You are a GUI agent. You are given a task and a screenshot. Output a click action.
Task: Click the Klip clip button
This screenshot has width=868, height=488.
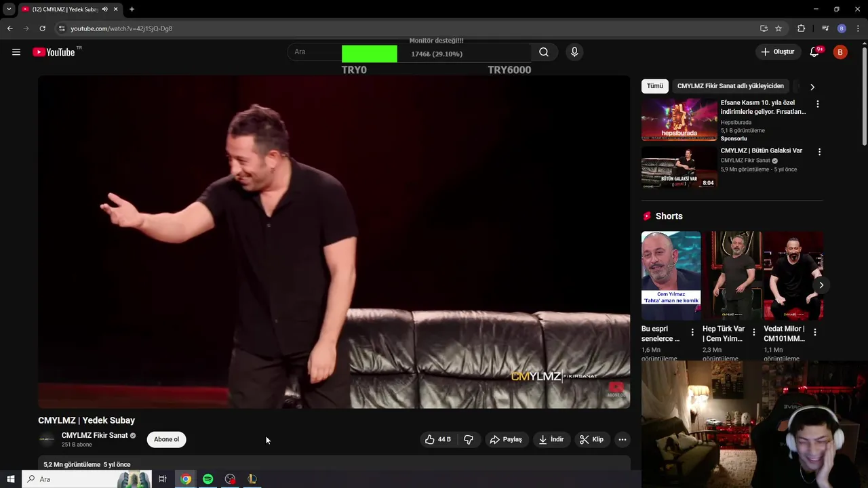pyautogui.click(x=591, y=439)
